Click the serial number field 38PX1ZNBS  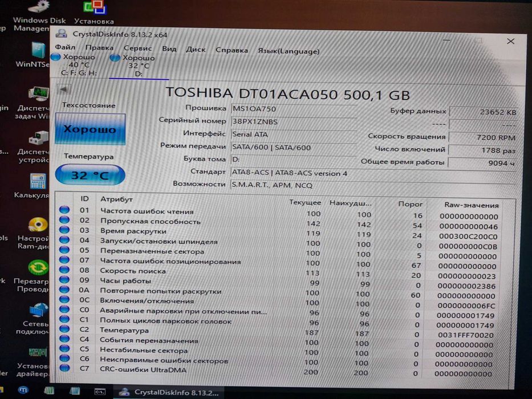[294, 121]
